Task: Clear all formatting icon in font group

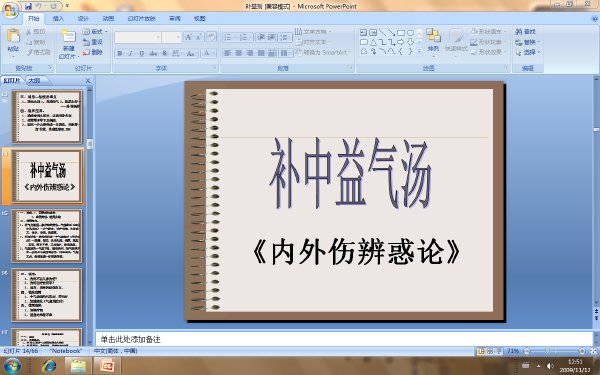Action: 211,37
